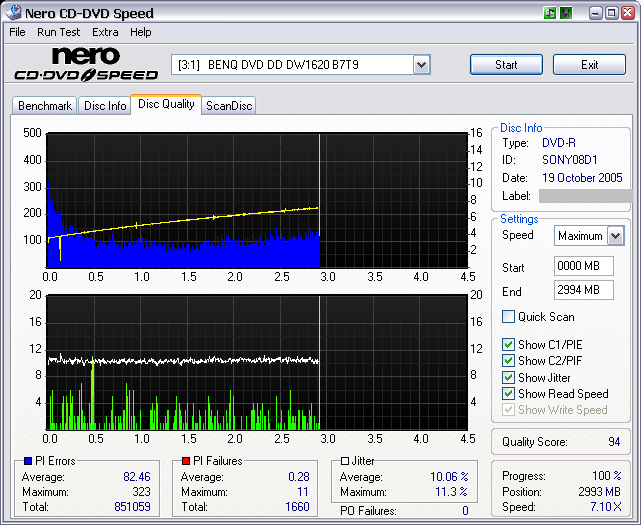Click the Nero CD-DVD Speed logo
Screen dimensions: 641x525
(86, 64)
